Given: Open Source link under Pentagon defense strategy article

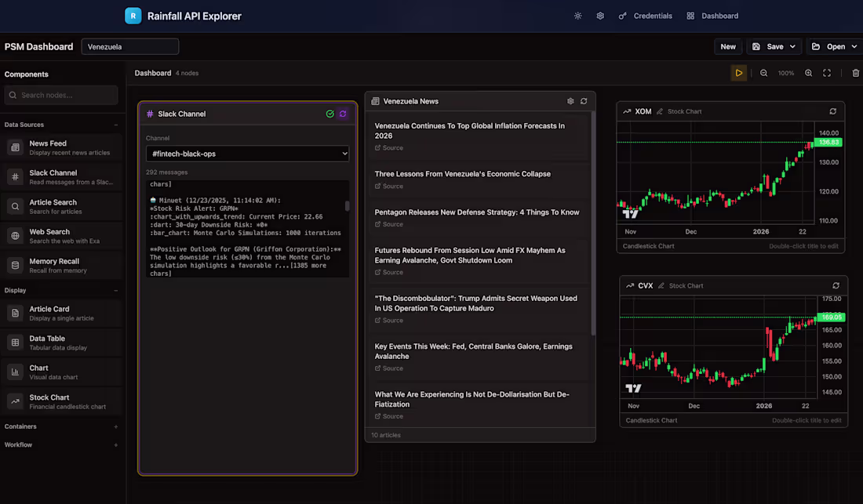Looking at the screenshot, I should click(x=389, y=224).
